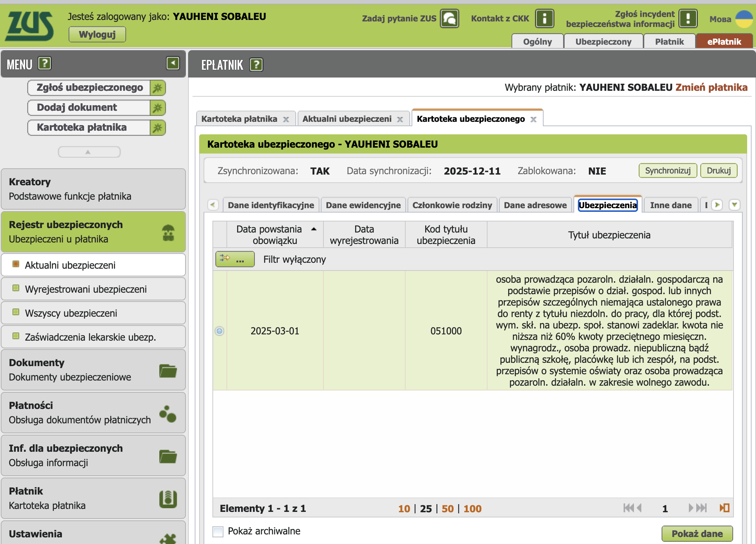This screenshot has height=544, width=756.
Task: Click the EPŁATNIK help question mark icon
Action: pos(256,65)
